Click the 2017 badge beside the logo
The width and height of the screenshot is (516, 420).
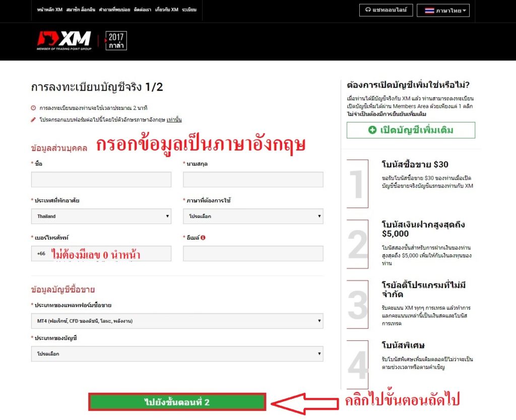(116, 41)
